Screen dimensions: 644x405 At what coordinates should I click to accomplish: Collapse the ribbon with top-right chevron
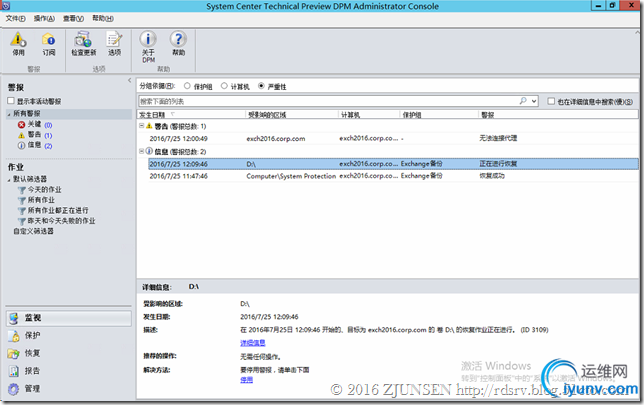coord(637,32)
